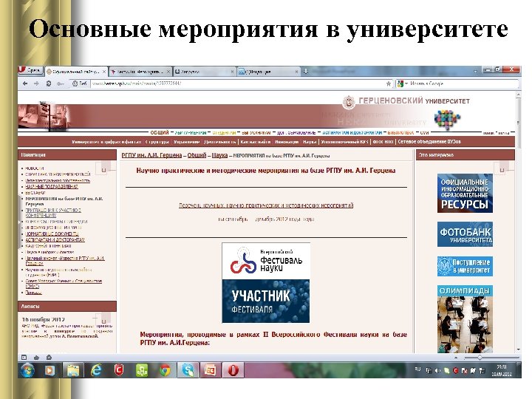This screenshot has width=532, height=399.
Task: Click the browser Forward arrow
Action: [x=36, y=83]
